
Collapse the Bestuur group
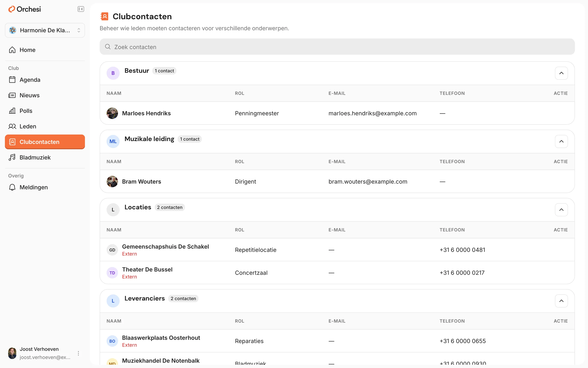coord(561,73)
